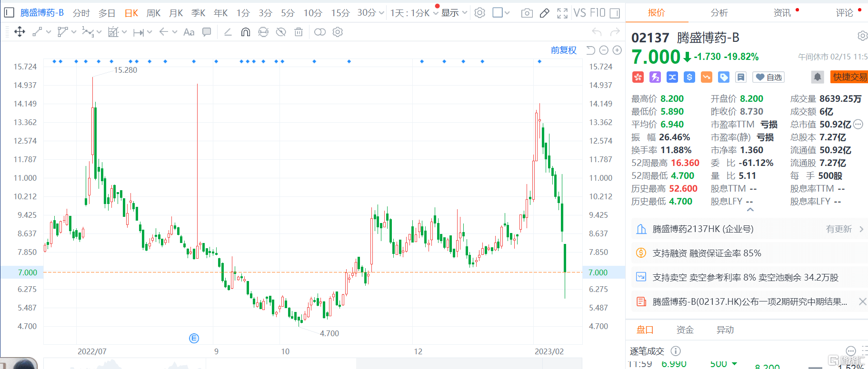Open the 30分 interval dropdown arrow
Screen dimensions: 868x369
[381, 13]
